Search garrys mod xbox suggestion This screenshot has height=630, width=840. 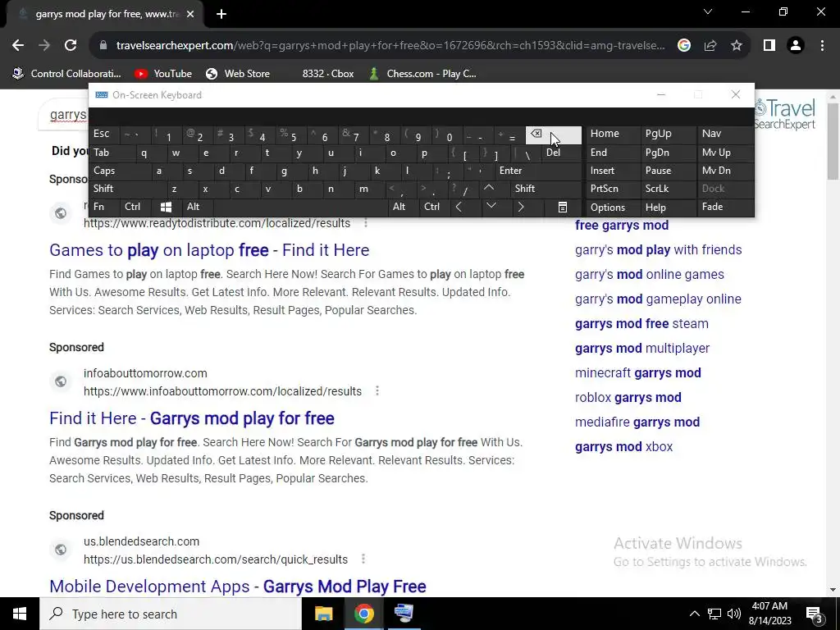click(x=623, y=447)
